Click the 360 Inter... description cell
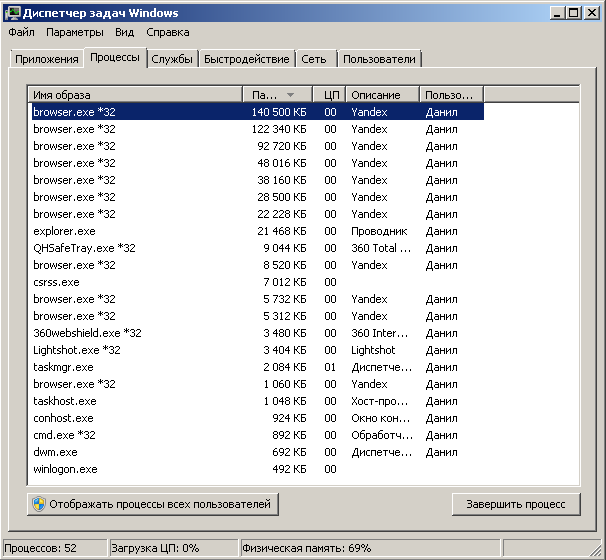The width and height of the screenshot is (606, 560). pos(380,333)
